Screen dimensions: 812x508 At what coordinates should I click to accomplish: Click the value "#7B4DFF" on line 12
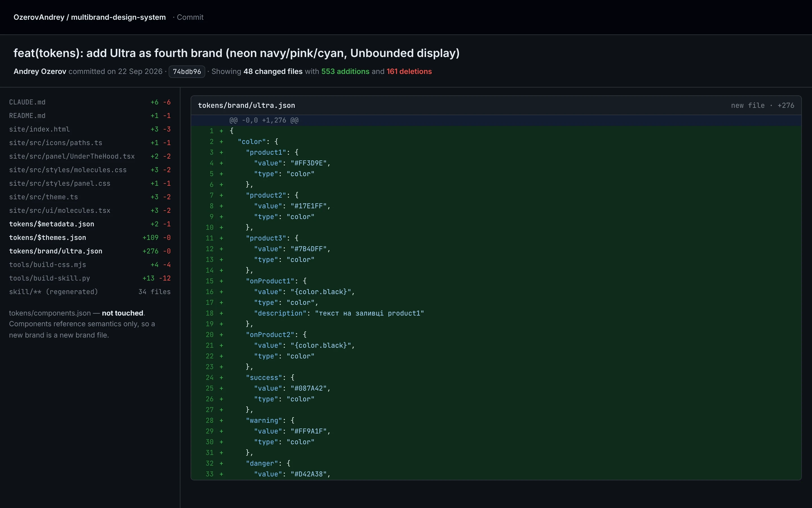pos(309,249)
